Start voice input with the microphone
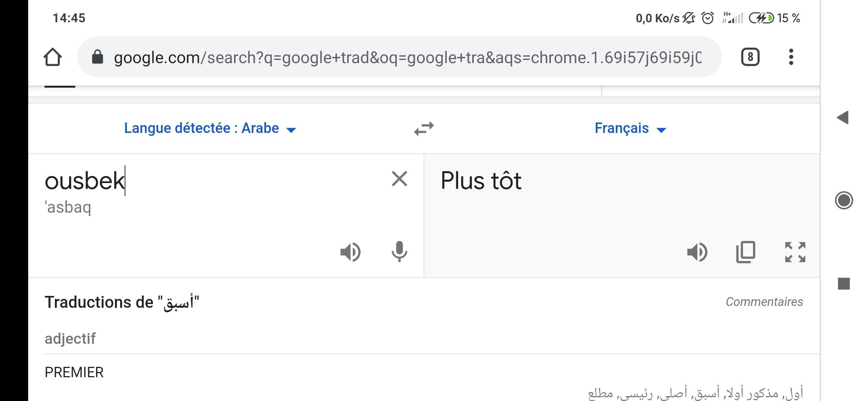The image size is (868, 401). coord(400,252)
